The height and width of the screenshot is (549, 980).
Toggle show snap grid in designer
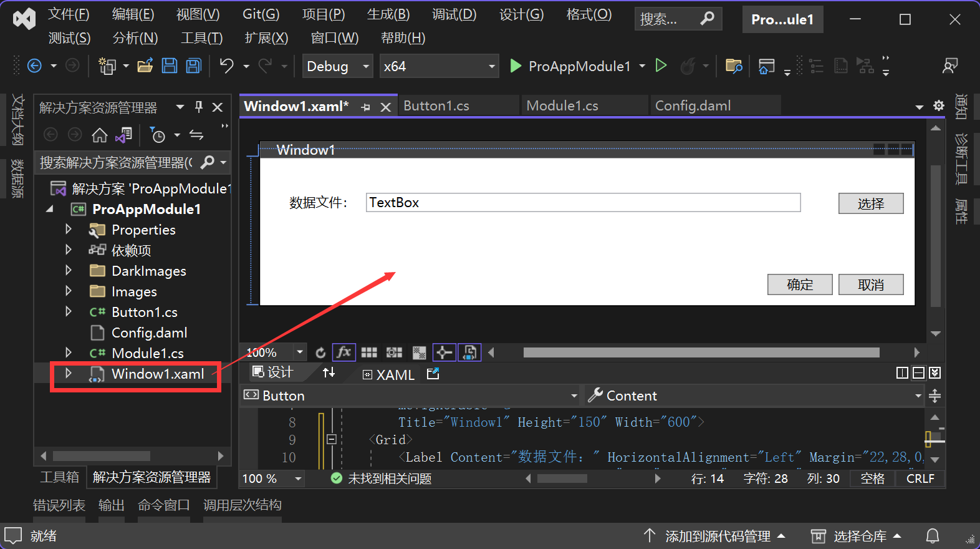(369, 352)
